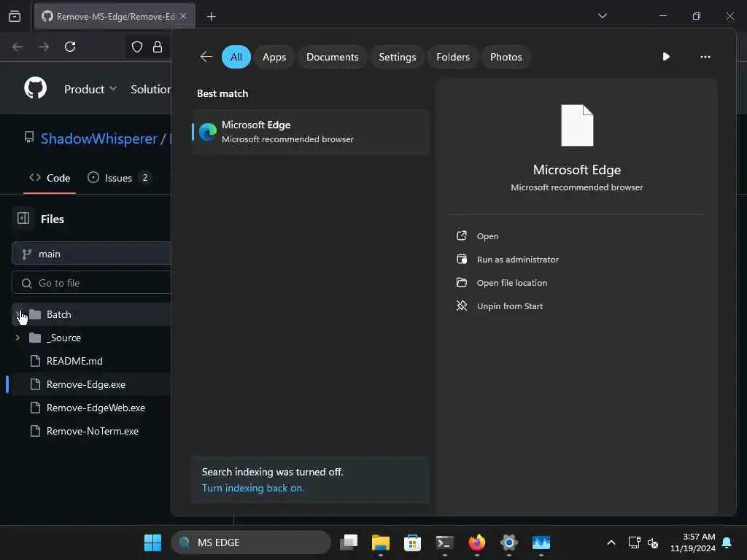The height and width of the screenshot is (560, 747).
Task: Open the monitor graph app in taskbar
Action: 541,542
